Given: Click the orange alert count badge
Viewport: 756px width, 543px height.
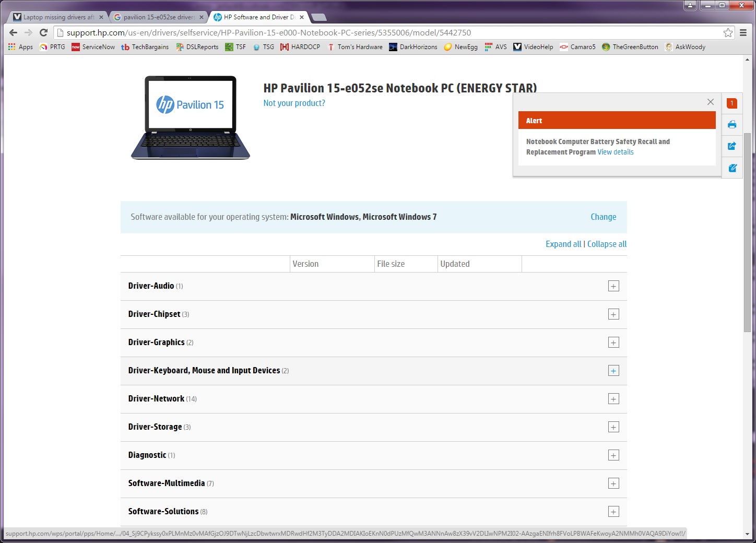Looking at the screenshot, I should pos(732,103).
